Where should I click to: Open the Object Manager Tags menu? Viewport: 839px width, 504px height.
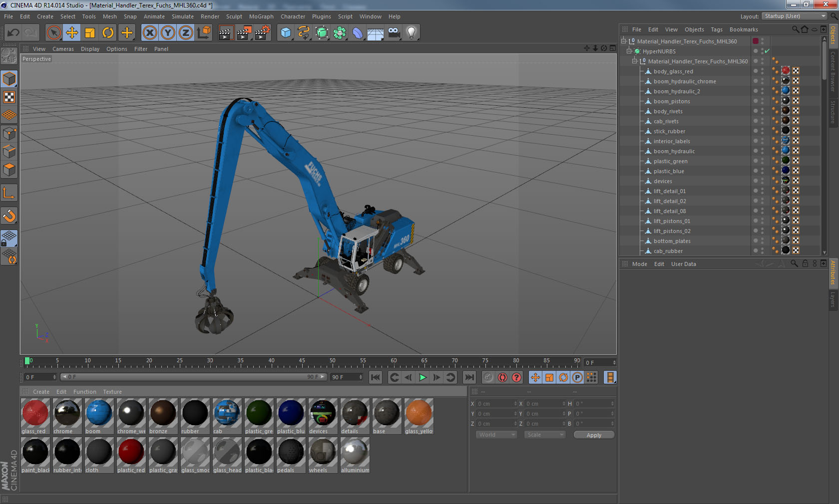[x=717, y=29]
